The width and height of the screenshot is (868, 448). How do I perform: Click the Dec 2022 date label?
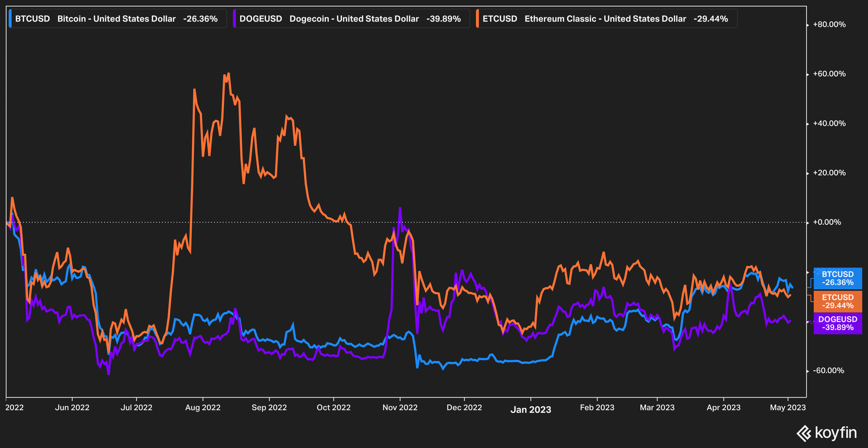[x=464, y=408]
